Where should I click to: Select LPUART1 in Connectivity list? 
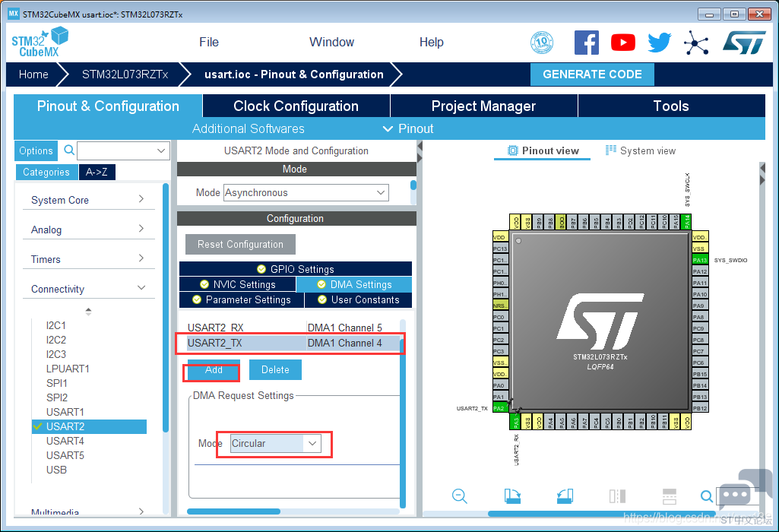pos(68,369)
